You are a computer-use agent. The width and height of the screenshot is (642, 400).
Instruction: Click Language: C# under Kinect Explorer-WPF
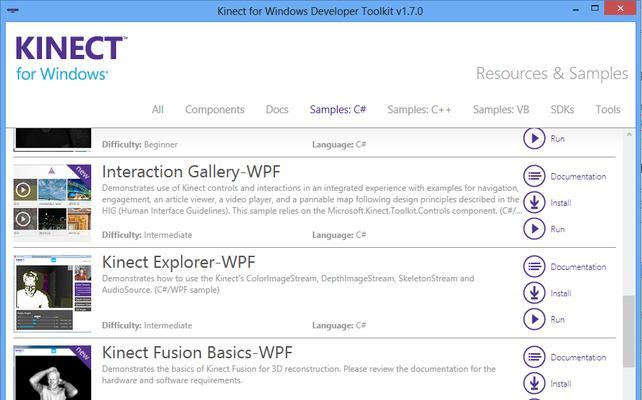pyautogui.click(x=339, y=325)
